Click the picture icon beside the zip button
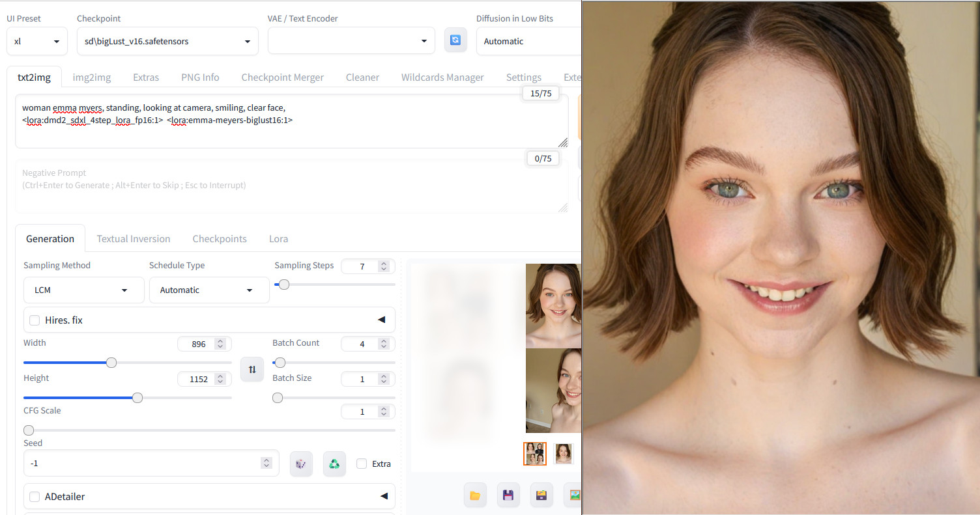The image size is (980, 515). coord(573,495)
